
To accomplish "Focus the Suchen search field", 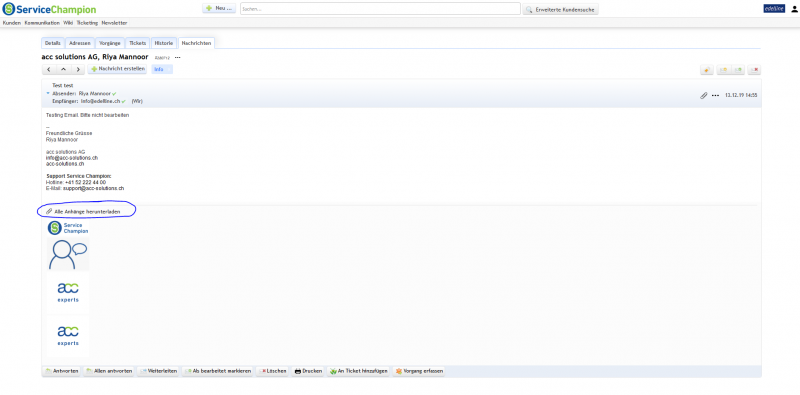I will (x=380, y=9).
